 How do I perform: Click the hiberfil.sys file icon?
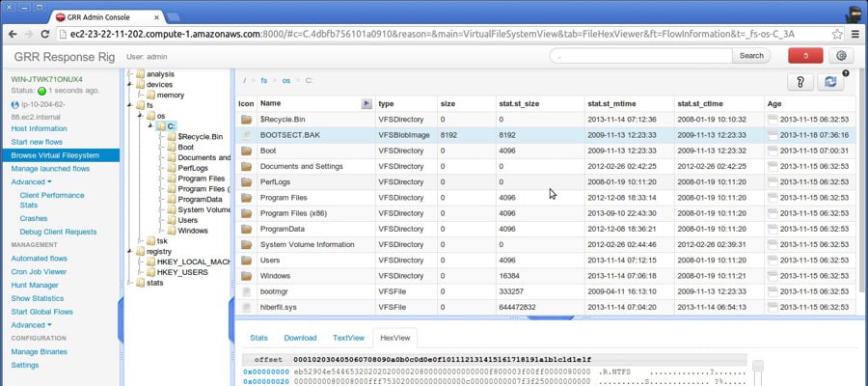(x=246, y=307)
